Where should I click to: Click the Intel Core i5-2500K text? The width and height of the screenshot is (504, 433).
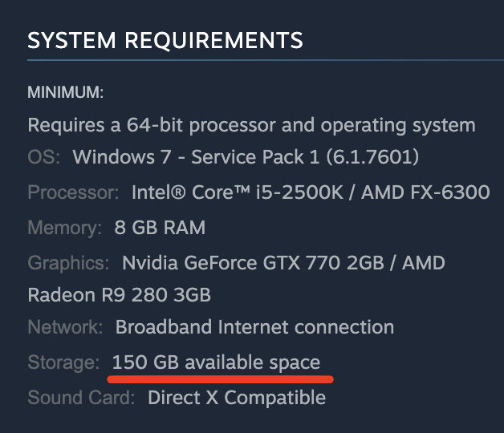click(238, 192)
